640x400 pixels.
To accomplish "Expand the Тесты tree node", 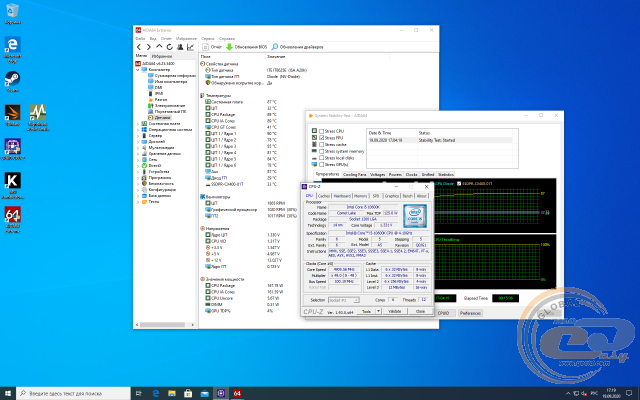I will pyautogui.click(x=138, y=202).
